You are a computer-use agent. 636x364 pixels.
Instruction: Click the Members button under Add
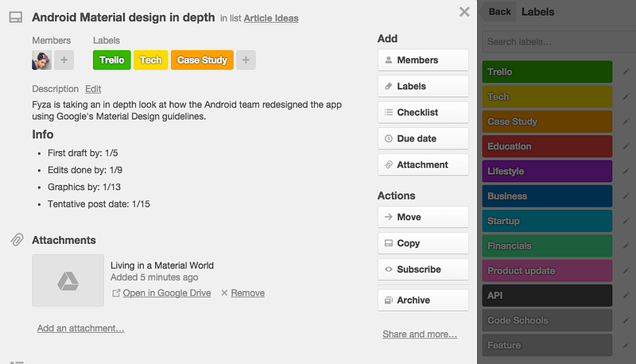pyautogui.click(x=423, y=60)
